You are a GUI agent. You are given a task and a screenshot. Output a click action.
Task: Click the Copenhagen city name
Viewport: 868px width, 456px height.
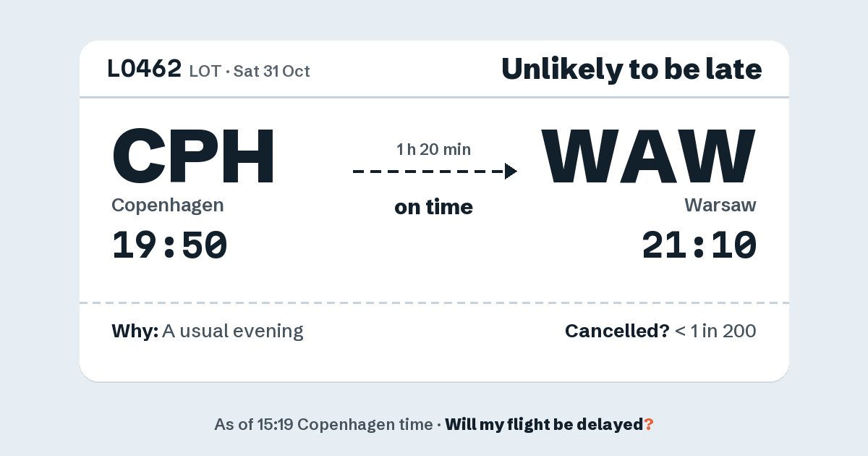(168, 206)
